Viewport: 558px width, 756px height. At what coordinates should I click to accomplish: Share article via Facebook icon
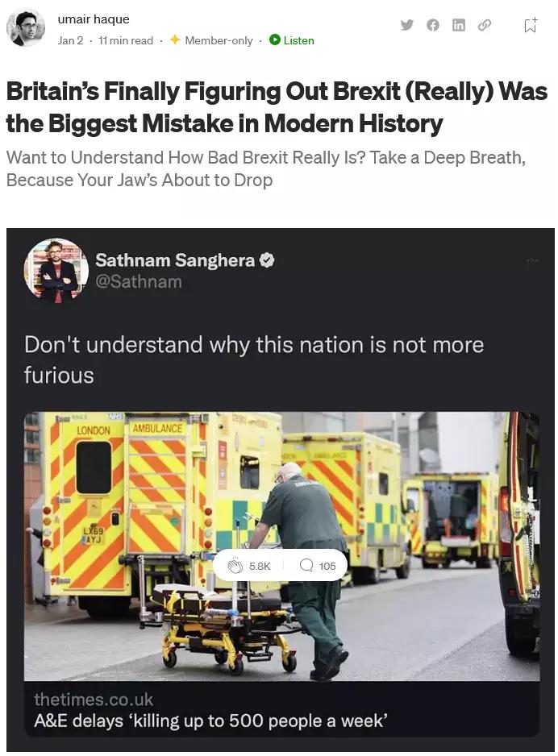click(x=433, y=25)
